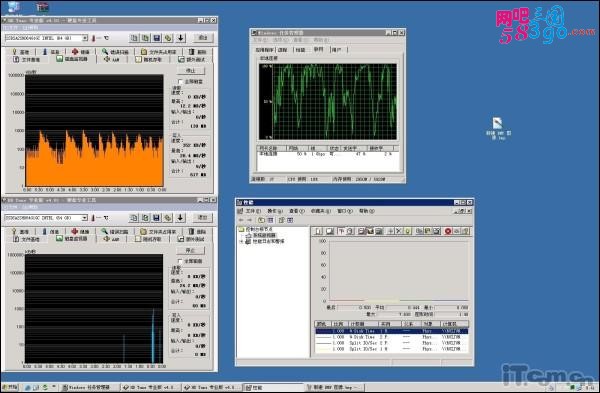Click the highlight lightbulb icon in the Performance toolbar

pos(408,231)
